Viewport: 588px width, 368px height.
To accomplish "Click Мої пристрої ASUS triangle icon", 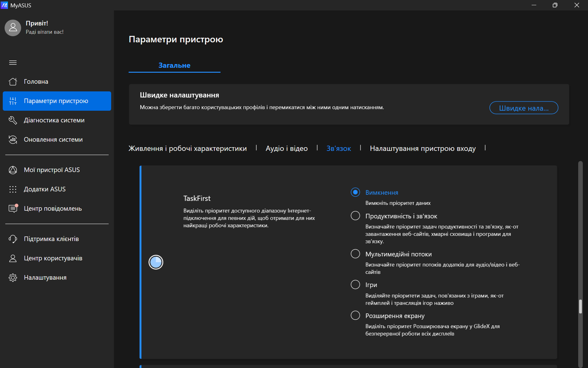I will pos(13,170).
